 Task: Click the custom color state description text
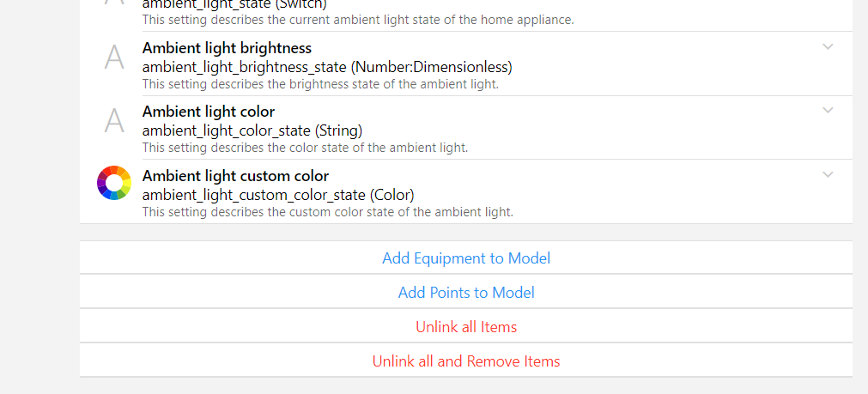point(327,212)
